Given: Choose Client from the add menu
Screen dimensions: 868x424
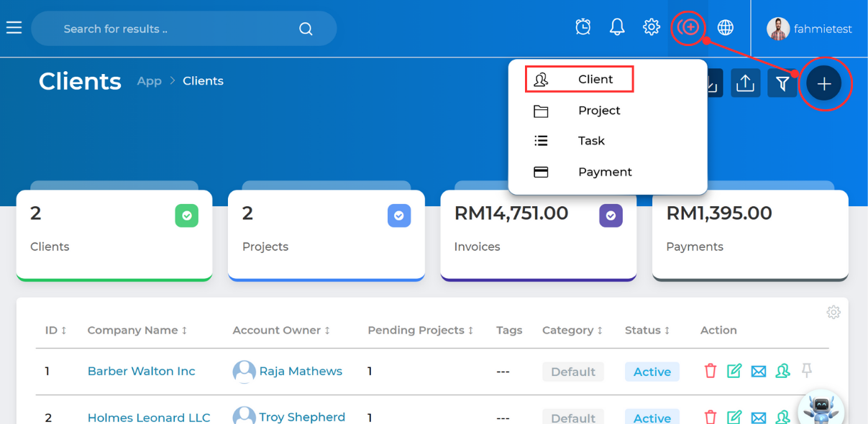Looking at the screenshot, I should (579, 79).
